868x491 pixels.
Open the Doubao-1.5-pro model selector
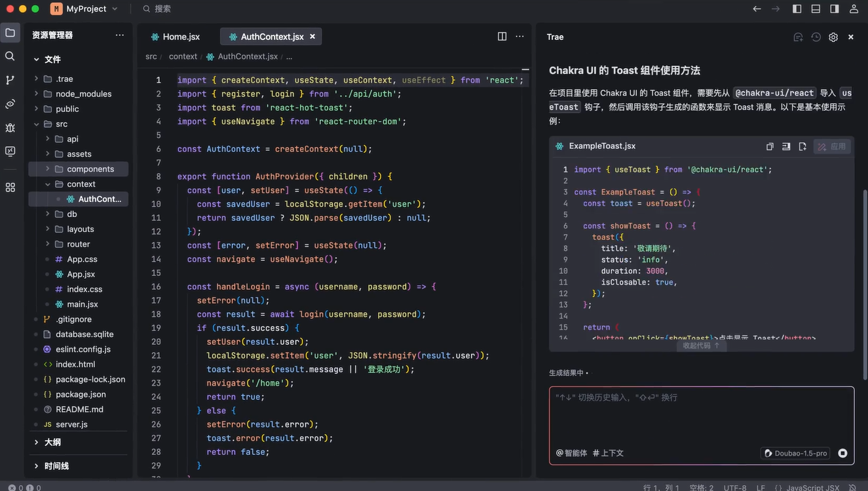(x=795, y=453)
